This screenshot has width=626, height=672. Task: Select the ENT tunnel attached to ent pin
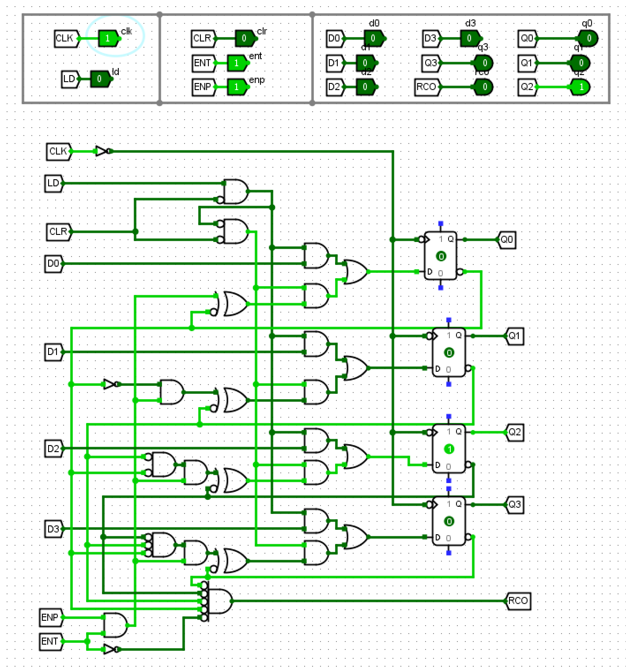[204, 63]
